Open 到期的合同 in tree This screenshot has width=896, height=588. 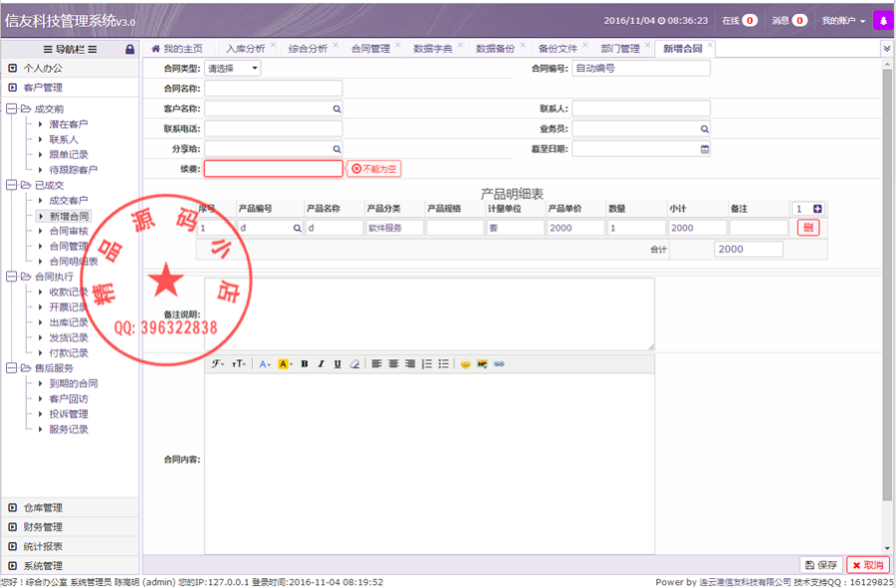point(73,383)
